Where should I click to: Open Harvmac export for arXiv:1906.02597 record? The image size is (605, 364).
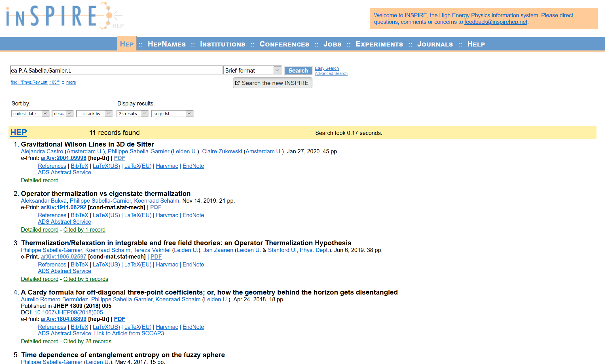point(167,264)
